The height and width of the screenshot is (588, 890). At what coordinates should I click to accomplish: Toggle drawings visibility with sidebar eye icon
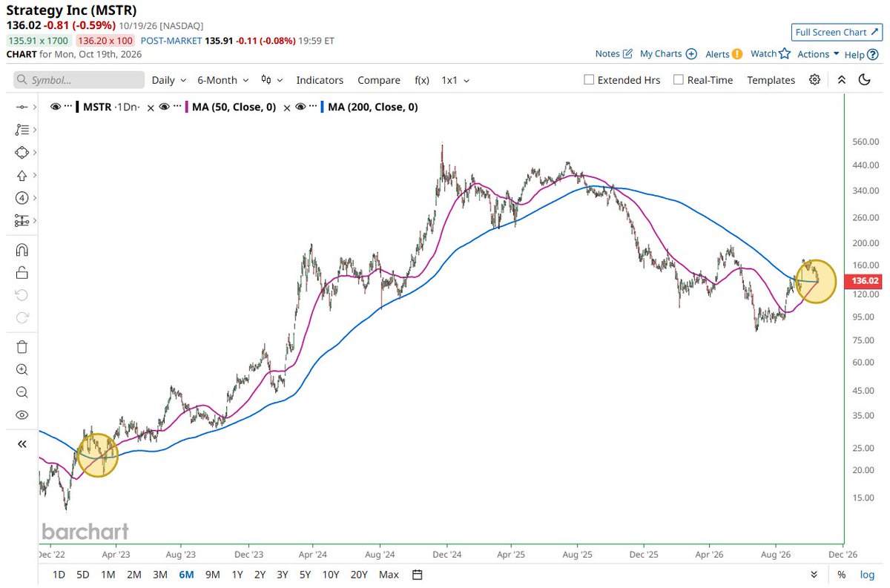click(x=22, y=415)
